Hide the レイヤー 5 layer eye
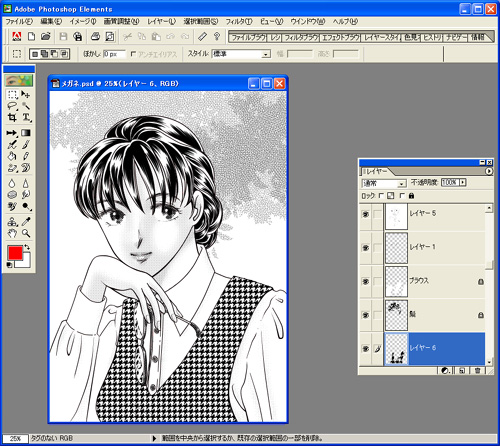 [x=365, y=214]
